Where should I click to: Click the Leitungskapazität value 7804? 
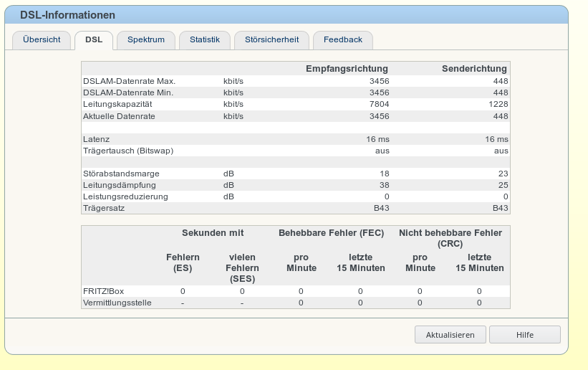click(x=379, y=104)
